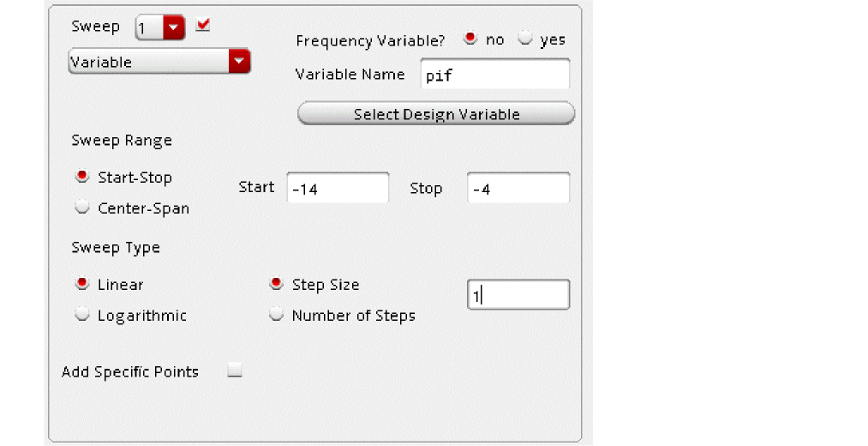The height and width of the screenshot is (446, 868).
Task: Toggle the Sweep enable checkbox
Action: pyautogui.click(x=203, y=26)
